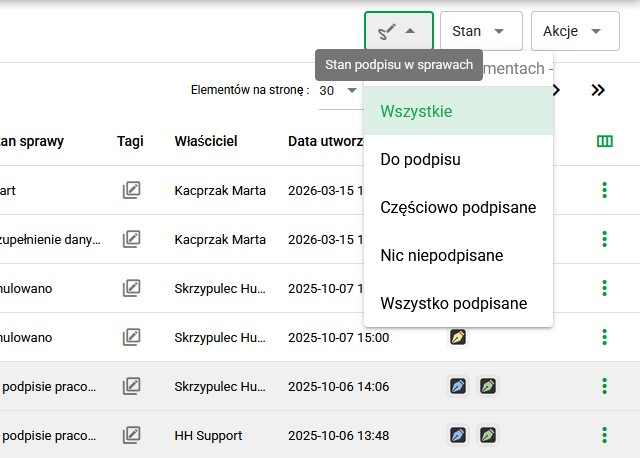Viewport: 640px width, 458px height.
Task: Click blue pen icon in 2025-10-06 14:06 row
Action: tap(458, 386)
